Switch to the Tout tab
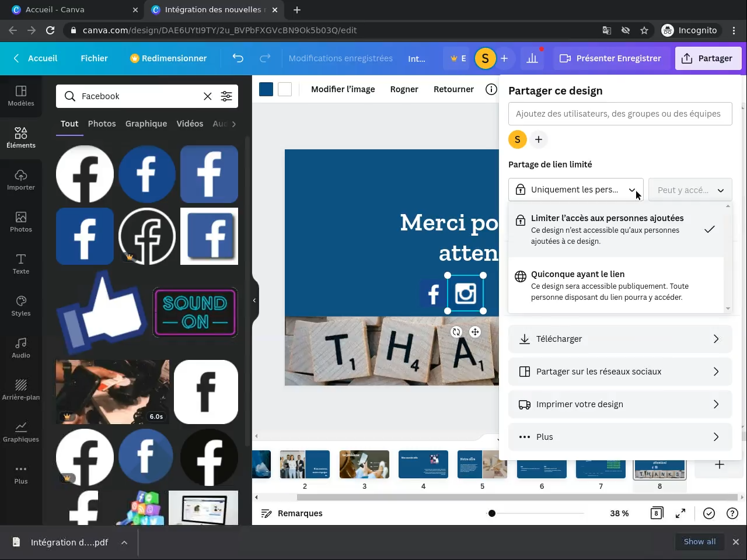Screen dimensions: 747x560 pos(69,124)
